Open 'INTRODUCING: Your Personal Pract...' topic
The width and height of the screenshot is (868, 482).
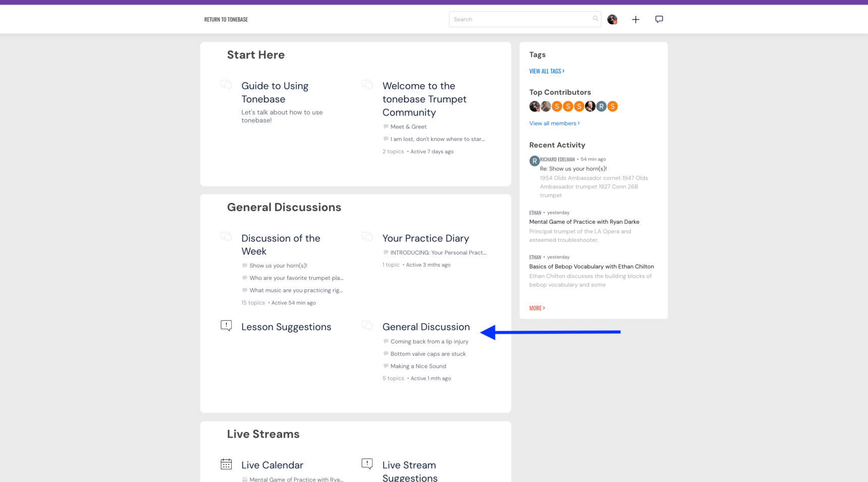coord(439,253)
